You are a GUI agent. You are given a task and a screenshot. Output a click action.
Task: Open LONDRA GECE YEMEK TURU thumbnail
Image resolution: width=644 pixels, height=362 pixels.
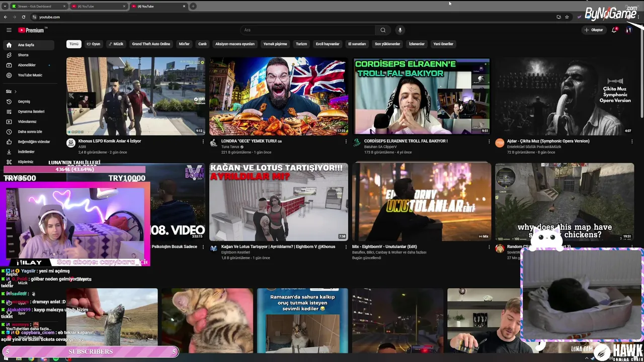[x=279, y=96]
